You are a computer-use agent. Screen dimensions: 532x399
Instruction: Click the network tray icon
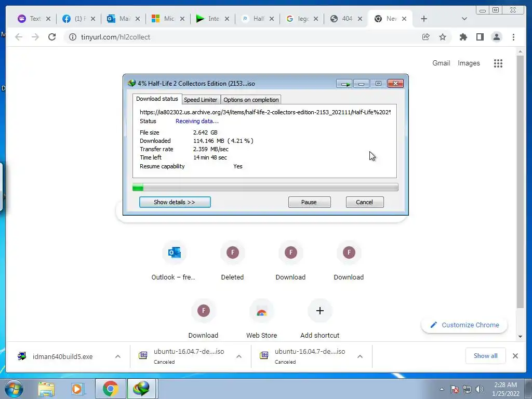tap(467, 389)
